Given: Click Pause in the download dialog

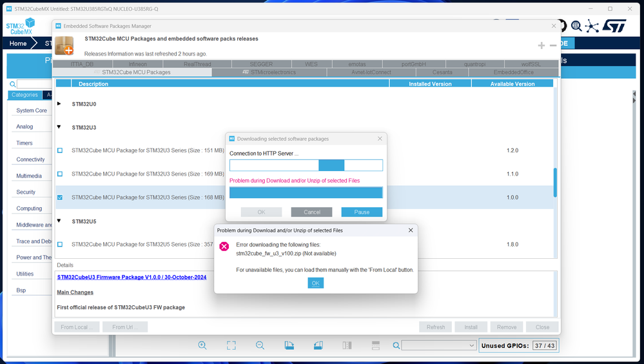Looking at the screenshot, I should point(362,212).
